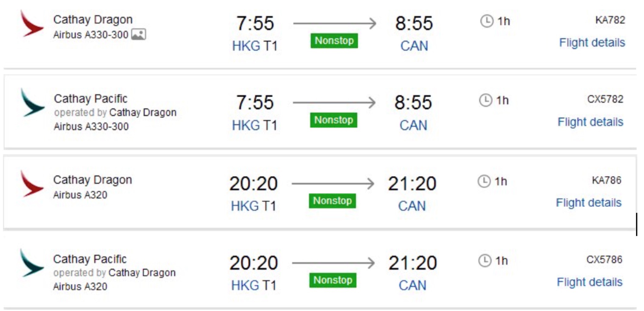Click CAN arrival airport on CX5786 flight
The height and width of the screenshot is (311, 644).
click(x=412, y=285)
